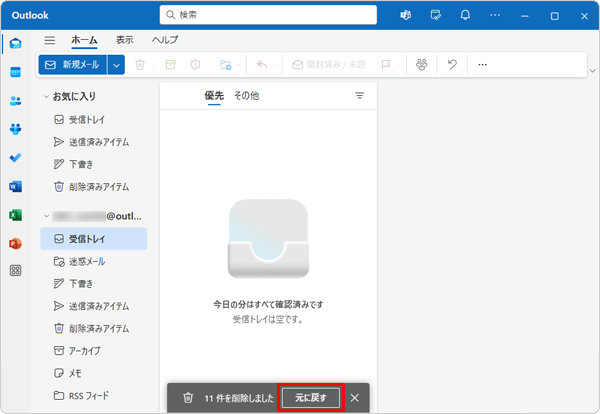
Task: Open 下書き under お気に入り
Action: tap(94, 165)
